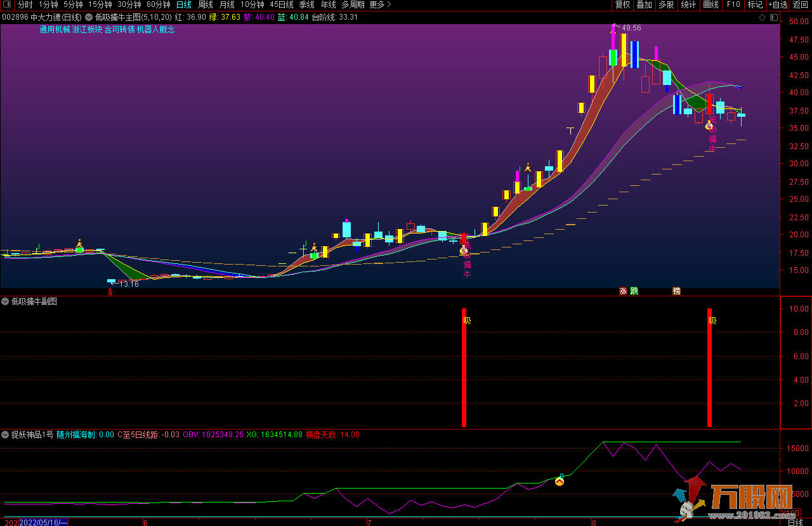Open the 低吸擒牛主图 indicator dropdown arrow
The height and width of the screenshot is (526, 812).
point(89,17)
